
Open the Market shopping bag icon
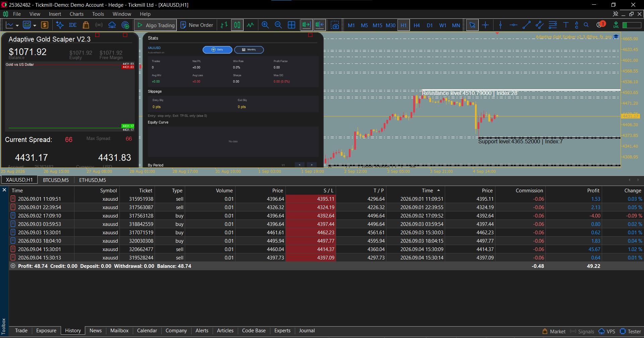pos(86,25)
